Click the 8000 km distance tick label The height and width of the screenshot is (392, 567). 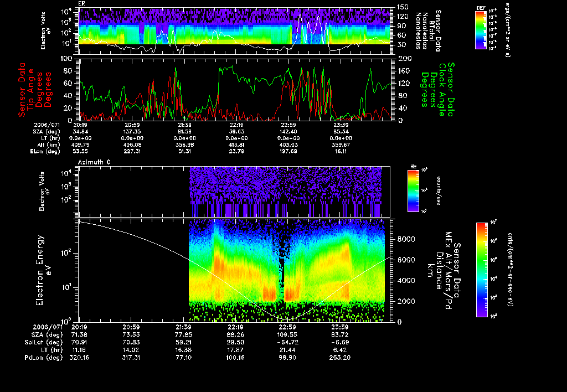406,239
